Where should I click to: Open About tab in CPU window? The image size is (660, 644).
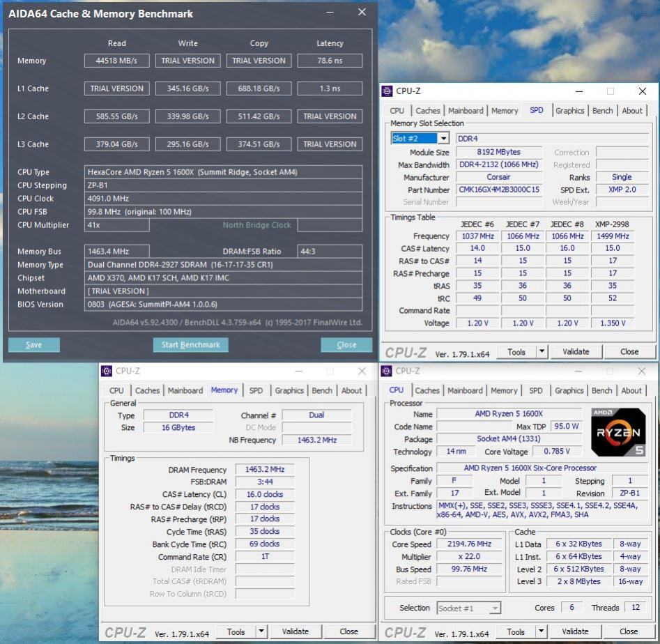[x=631, y=390]
